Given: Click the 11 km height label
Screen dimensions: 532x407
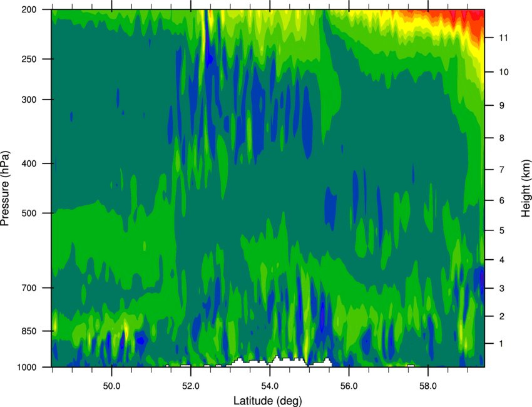Looking at the screenshot, I should 504,38.
